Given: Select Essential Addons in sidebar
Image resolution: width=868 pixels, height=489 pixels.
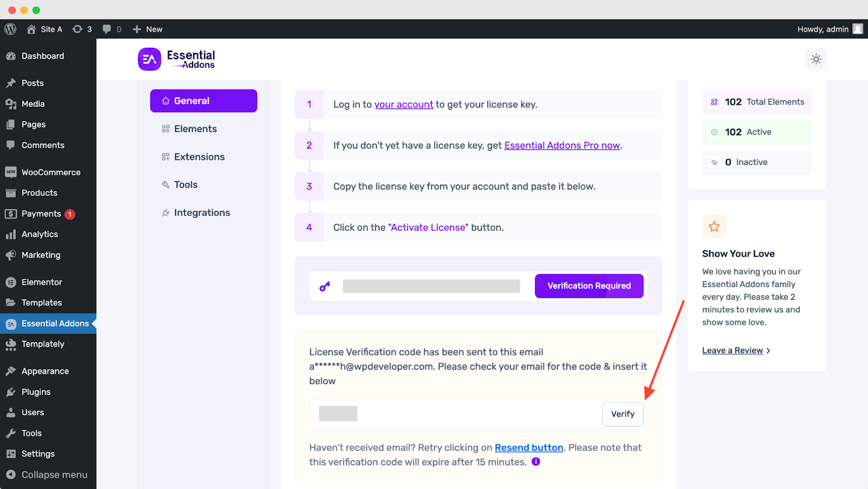Looking at the screenshot, I should pyautogui.click(x=48, y=323).
